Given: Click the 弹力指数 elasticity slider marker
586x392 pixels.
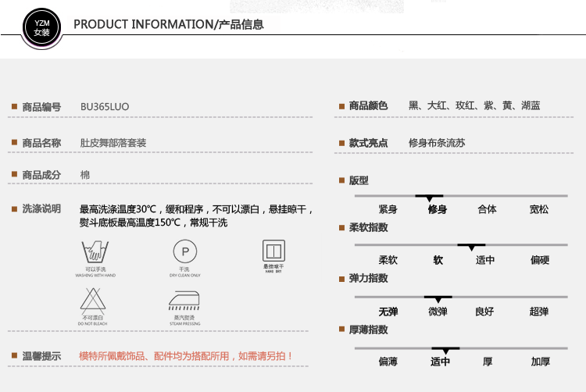Looking at the screenshot, I should tap(438, 298).
